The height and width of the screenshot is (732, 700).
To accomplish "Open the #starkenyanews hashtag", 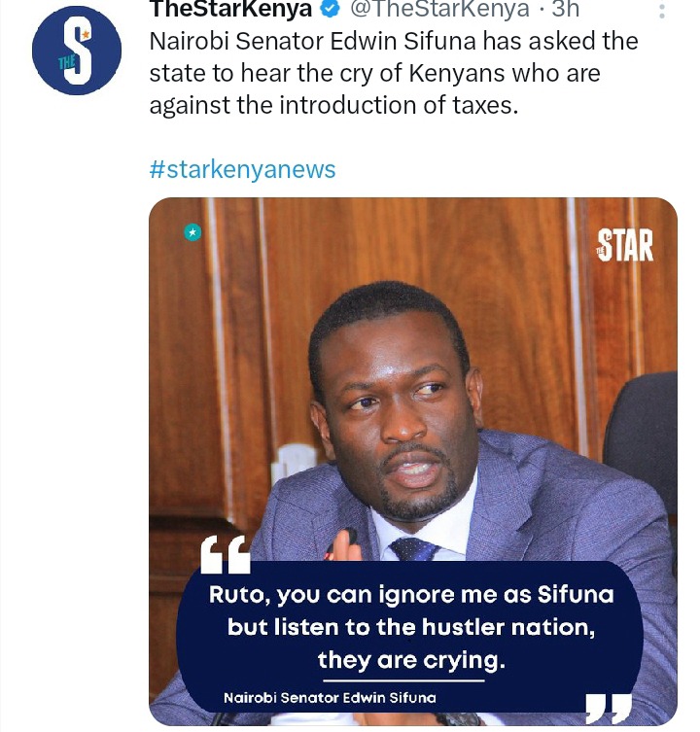I will point(242,169).
